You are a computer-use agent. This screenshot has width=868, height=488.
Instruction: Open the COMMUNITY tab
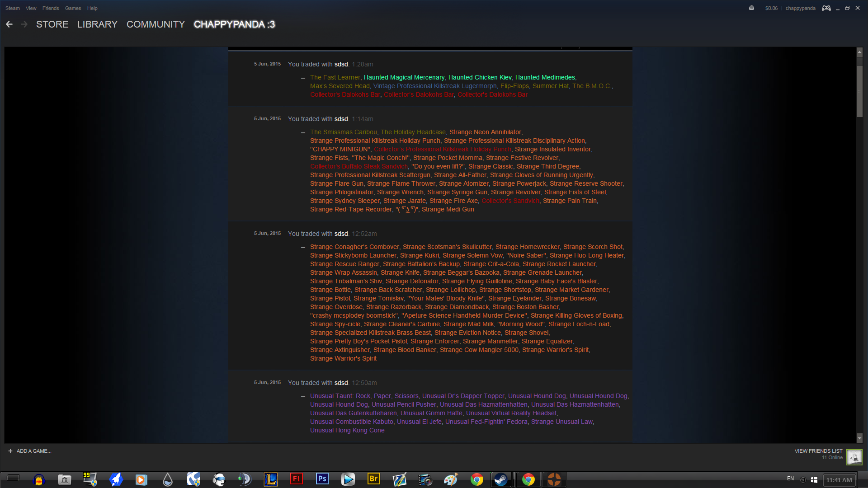click(156, 24)
